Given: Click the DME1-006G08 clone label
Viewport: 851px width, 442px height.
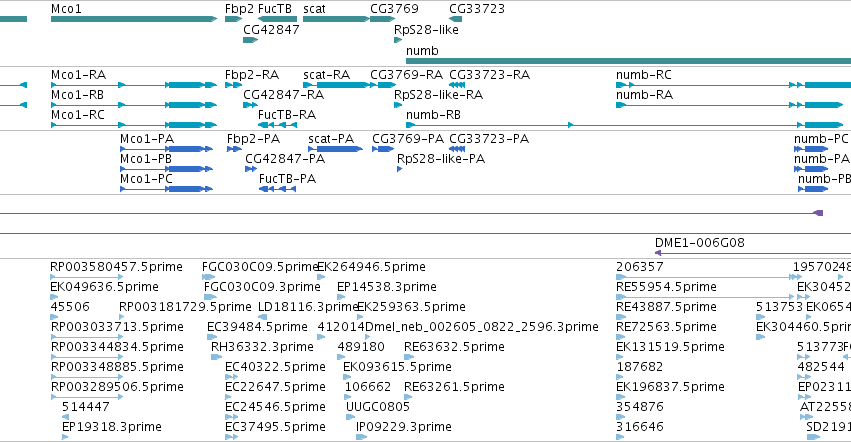Looking at the screenshot, I should (x=700, y=243).
